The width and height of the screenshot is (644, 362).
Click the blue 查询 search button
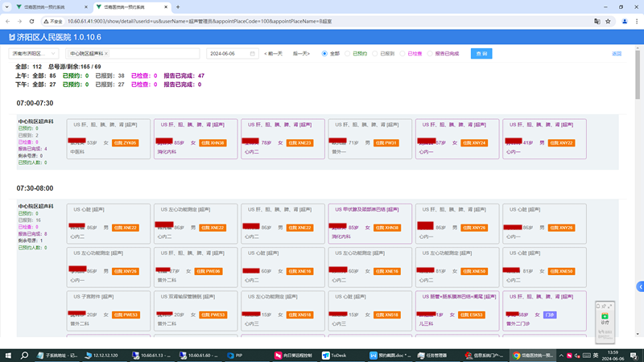(481, 54)
